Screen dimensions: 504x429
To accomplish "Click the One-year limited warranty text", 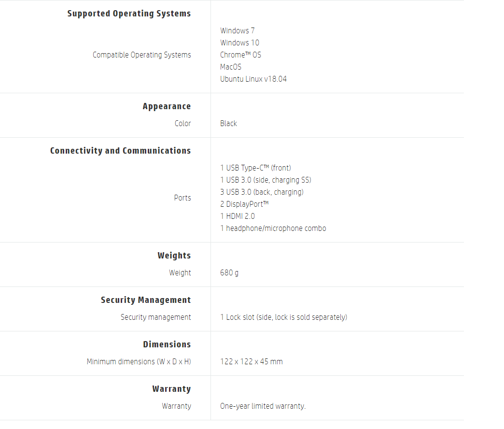I will (x=263, y=406).
